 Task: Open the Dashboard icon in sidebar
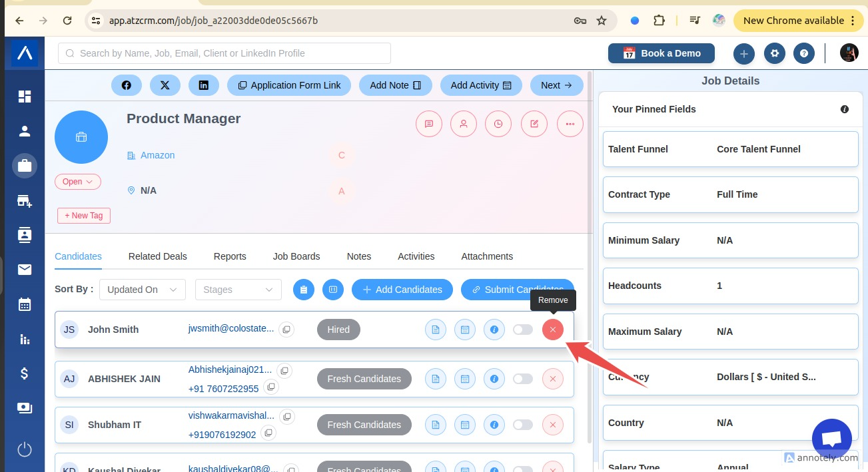[25, 97]
